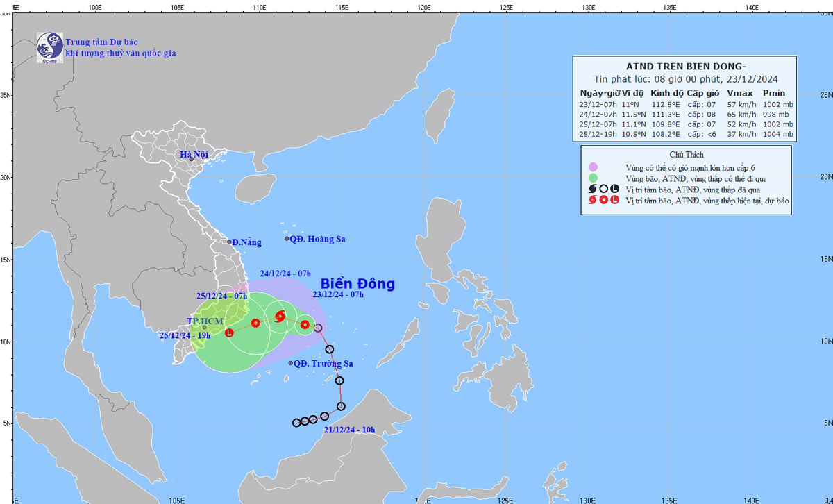Screen dimensions: 833x504
Task: Click the QĐ. Hoàng Sa island label
Action: click(319, 239)
